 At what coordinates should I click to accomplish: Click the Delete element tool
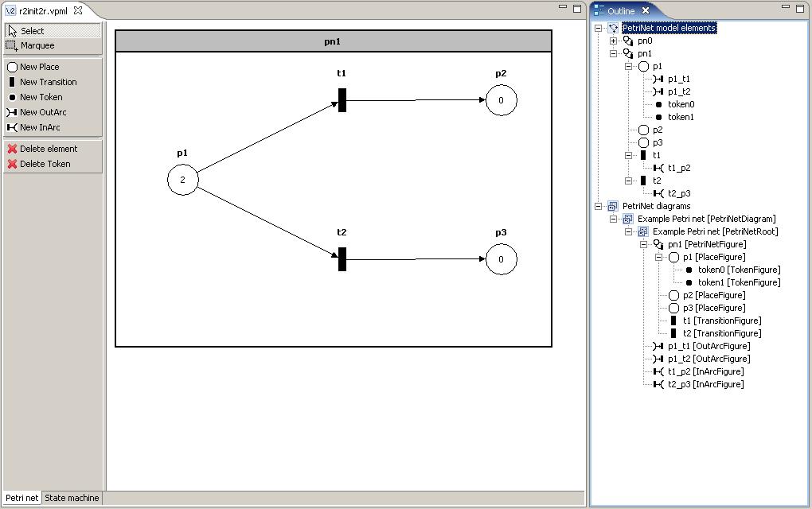tap(53, 149)
